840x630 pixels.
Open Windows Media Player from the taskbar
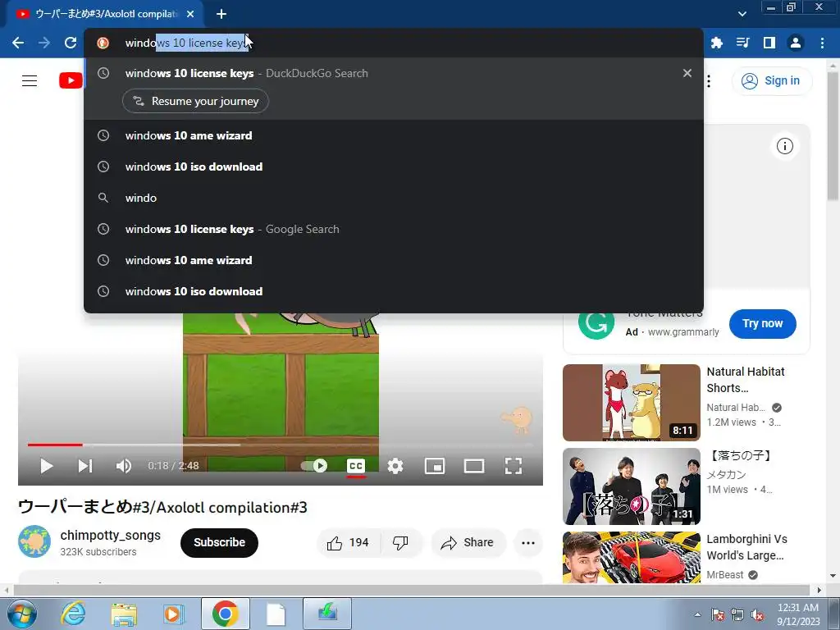point(173,614)
